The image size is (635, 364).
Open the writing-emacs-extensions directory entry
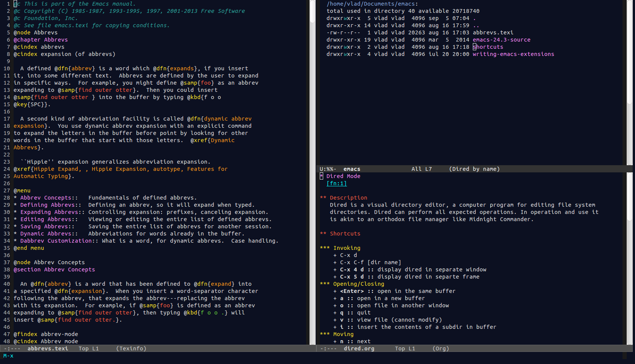point(513,54)
